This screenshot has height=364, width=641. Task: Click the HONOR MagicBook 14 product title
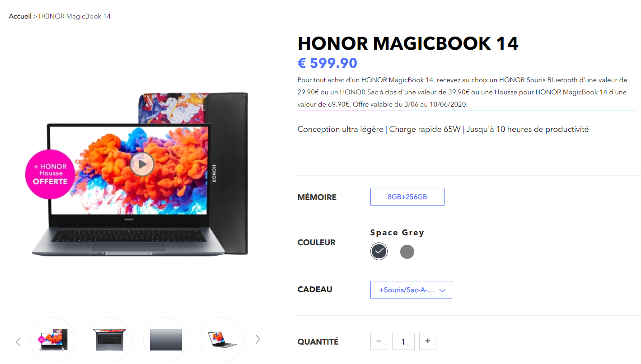(408, 43)
